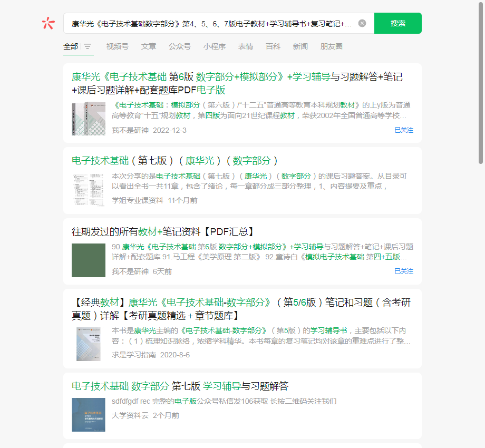Open result 康华光《电子技术基础 第6版 数字部分+模拟部分》
The image size is (485, 448).
[237, 83]
